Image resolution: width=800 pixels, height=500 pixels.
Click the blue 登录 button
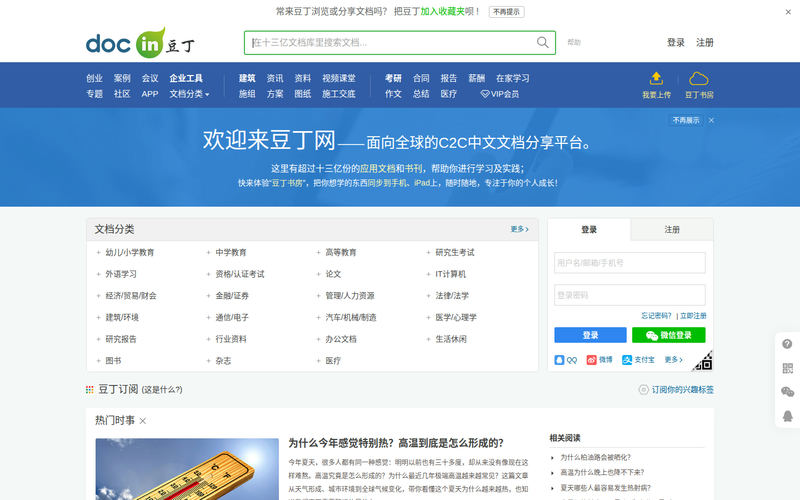[x=590, y=335]
